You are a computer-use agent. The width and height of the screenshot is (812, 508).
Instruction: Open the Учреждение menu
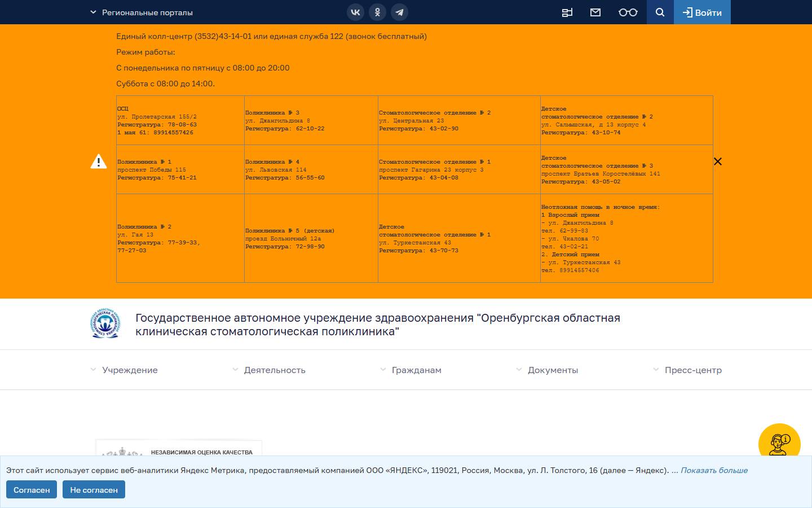124,370
